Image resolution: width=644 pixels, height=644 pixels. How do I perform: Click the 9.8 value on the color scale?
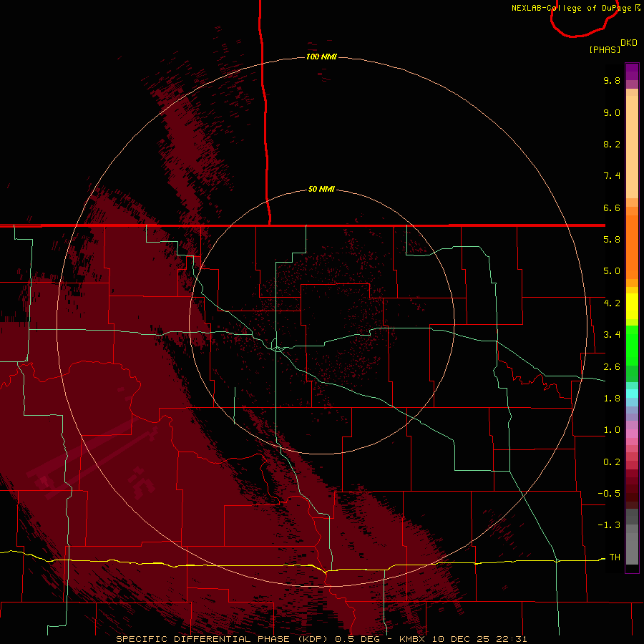click(612, 80)
